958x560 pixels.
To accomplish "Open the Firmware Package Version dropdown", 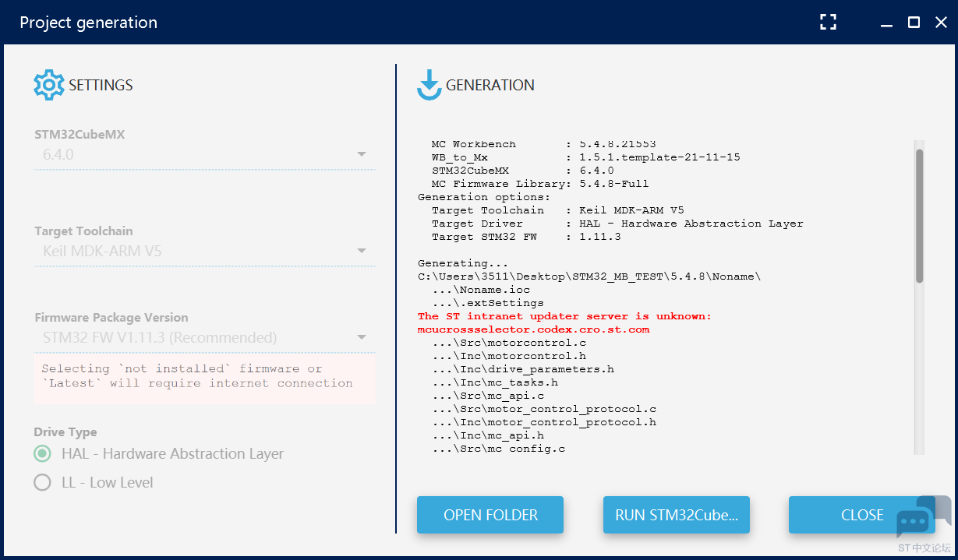I will point(204,338).
